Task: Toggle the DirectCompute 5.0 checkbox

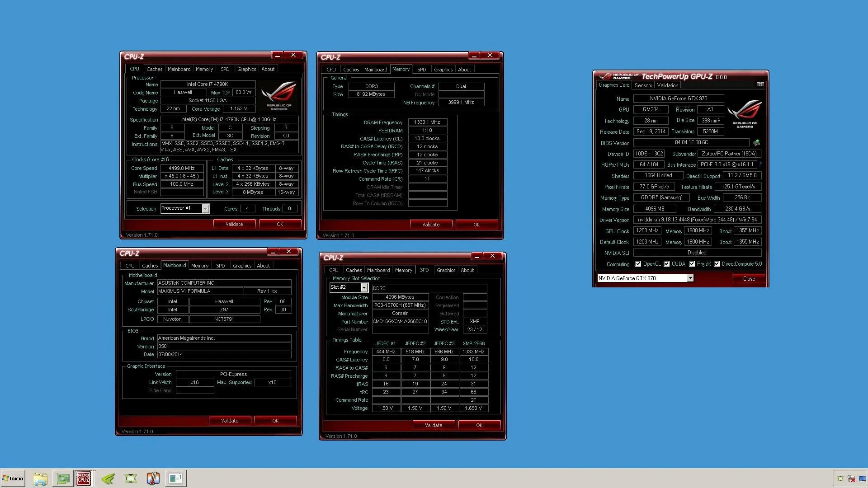Action: click(717, 264)
